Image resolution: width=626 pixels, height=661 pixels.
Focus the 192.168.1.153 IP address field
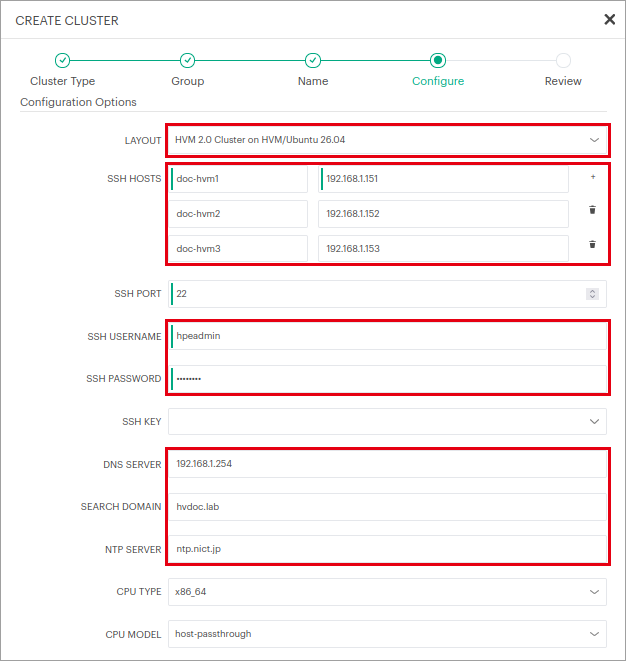point(443,249)
